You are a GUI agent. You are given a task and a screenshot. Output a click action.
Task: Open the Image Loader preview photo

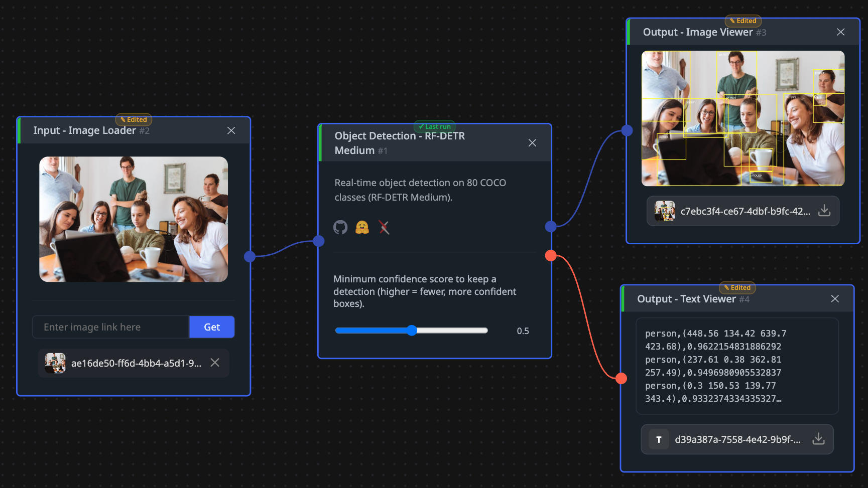(x=134, y=219)
